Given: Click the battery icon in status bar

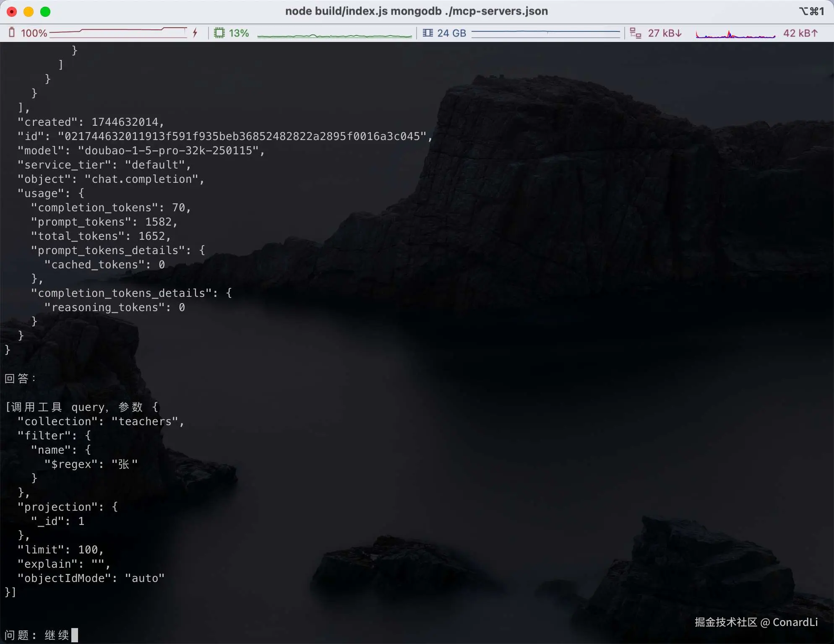Looking at the screenshot, I should [x=12, y=33].
